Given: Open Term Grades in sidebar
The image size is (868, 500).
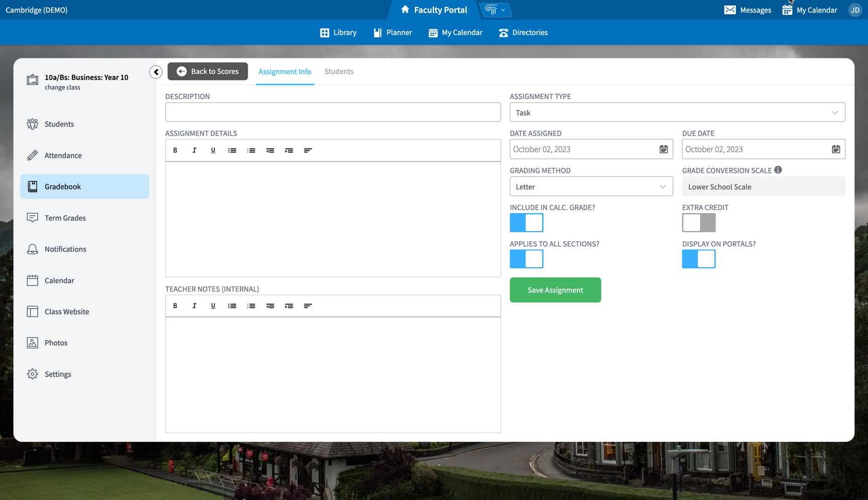Looking at the screenshot, I should (x=65, y=218).
